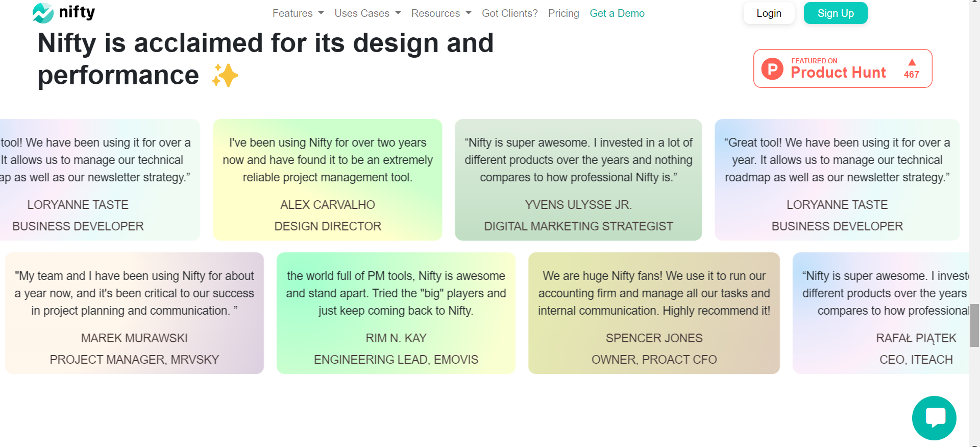
Task: Click the Product Hunt P logo
Action: click(x=772, y=68)
